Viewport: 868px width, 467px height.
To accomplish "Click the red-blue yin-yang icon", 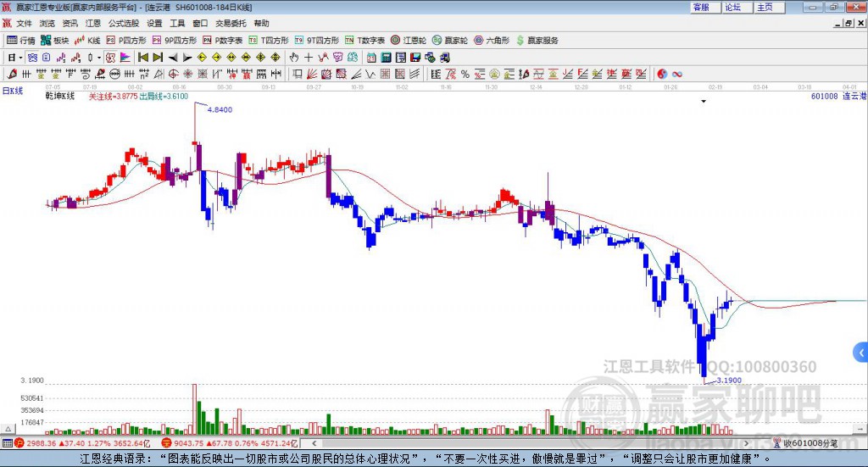I will pyautogui.click(x=662, y=74).
